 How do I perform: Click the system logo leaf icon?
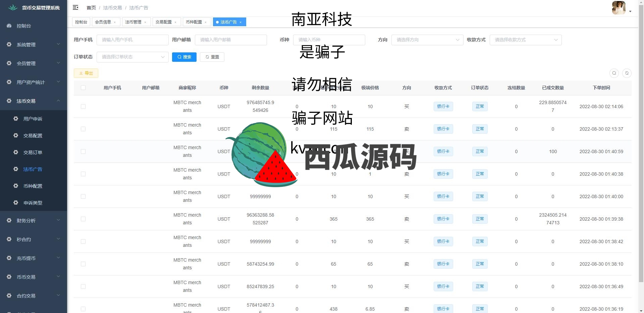pyautogui.click(x=13, y=7)
